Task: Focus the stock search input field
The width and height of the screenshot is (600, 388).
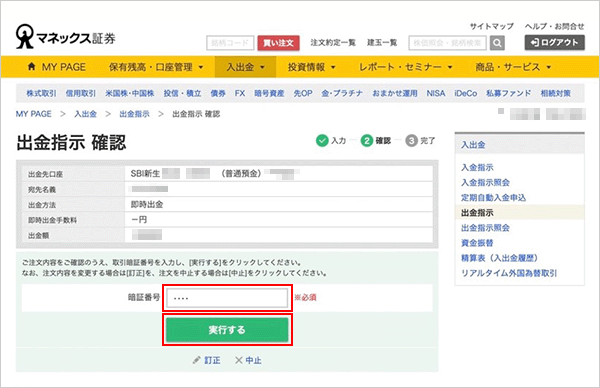Action: (x=448, y=43)
